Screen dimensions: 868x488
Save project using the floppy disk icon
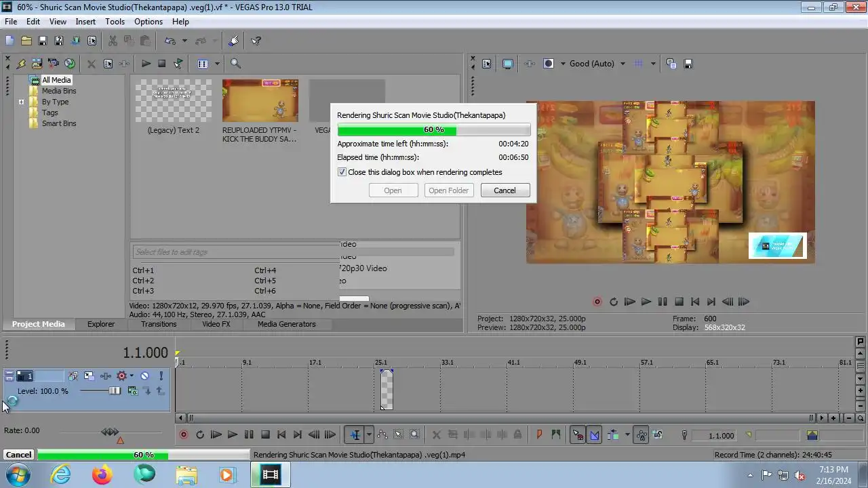(x=42, y=41)
